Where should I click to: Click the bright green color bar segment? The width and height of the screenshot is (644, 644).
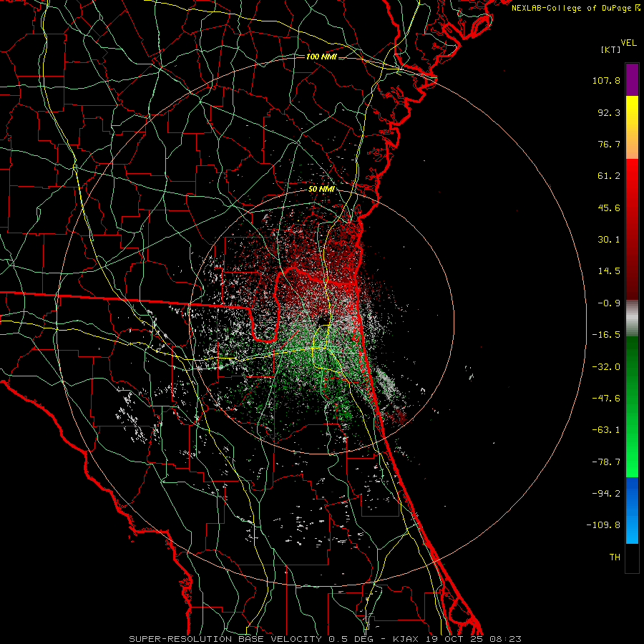click(x=632, y=406)
